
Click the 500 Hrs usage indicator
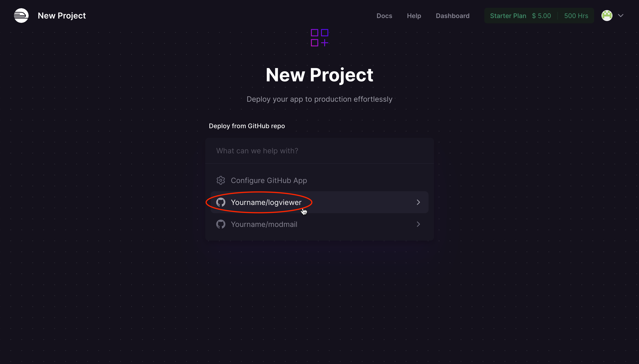tap(576, 16)
